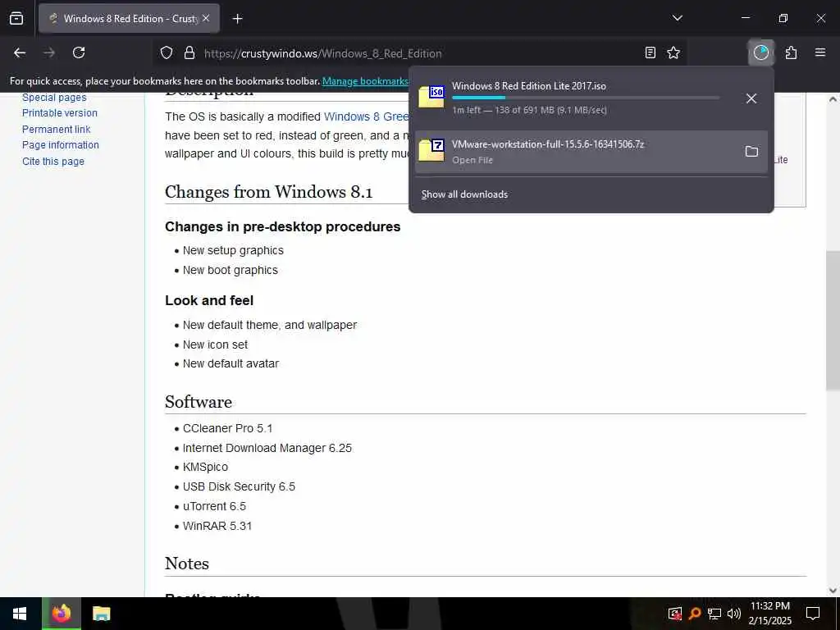The image size is (840, 630).
Task: Click the Software section heading
Action: tap(199, 402)
